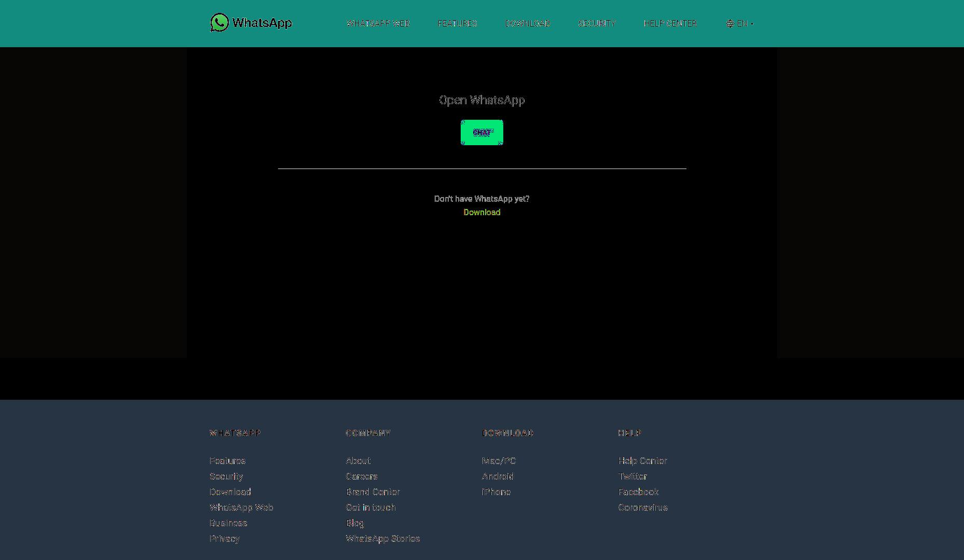Open Security in the footer WhatsApp column
The height and width of the screenshot is (560, 964).
(226, 477)
